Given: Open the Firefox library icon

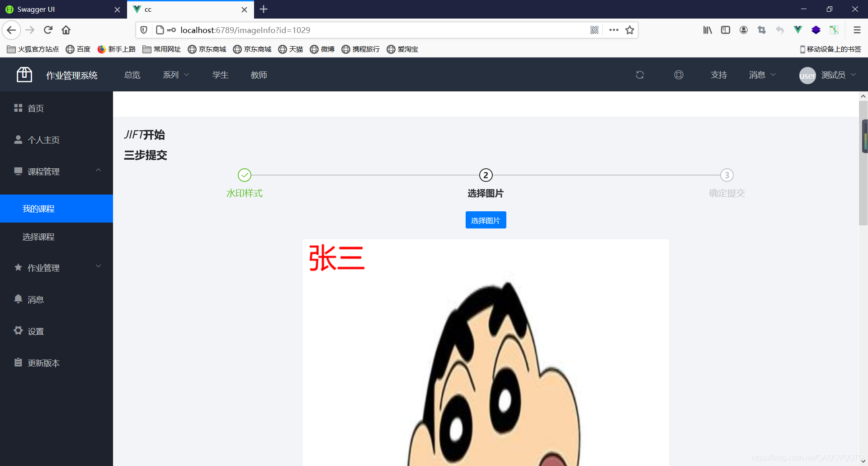Looking at the screenshot, I should point(708,30).
